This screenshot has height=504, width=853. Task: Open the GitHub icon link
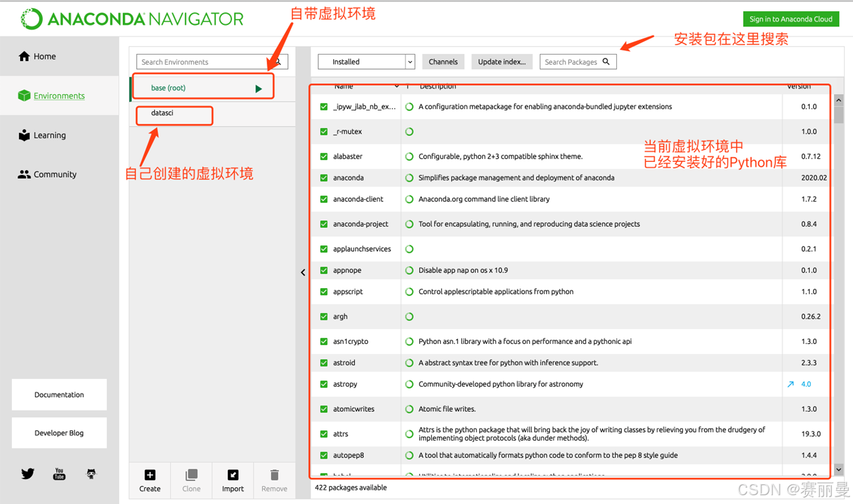tap(91, 474)
